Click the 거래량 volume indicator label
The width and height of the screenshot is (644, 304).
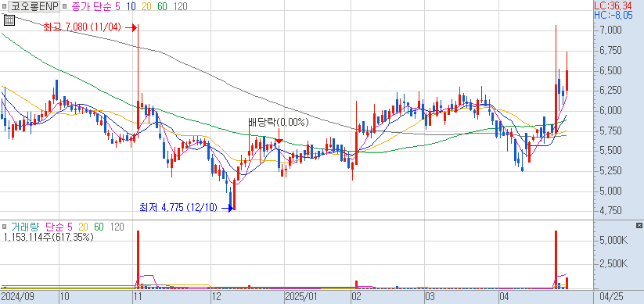coord(26,227)
